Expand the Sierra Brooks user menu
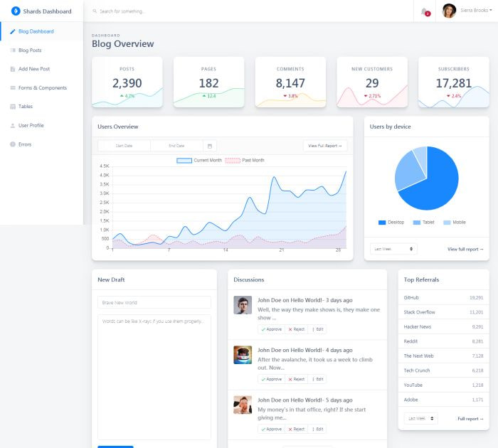The image size is (498, 448). click(467, 11)
